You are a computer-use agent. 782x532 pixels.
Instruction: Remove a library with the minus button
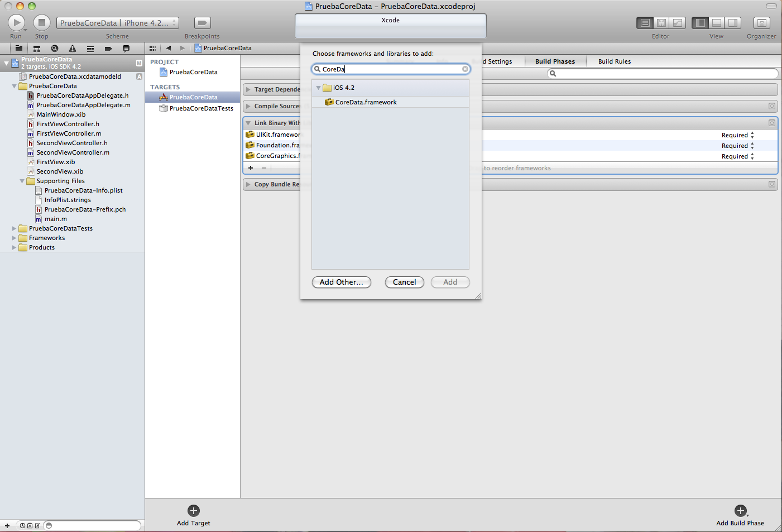coord(264,168)
